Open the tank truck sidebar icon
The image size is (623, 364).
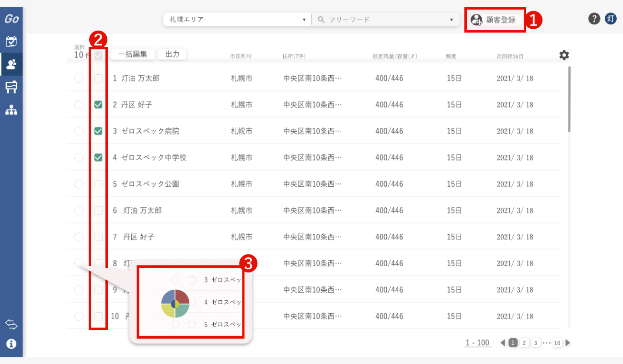click(12, 87)
